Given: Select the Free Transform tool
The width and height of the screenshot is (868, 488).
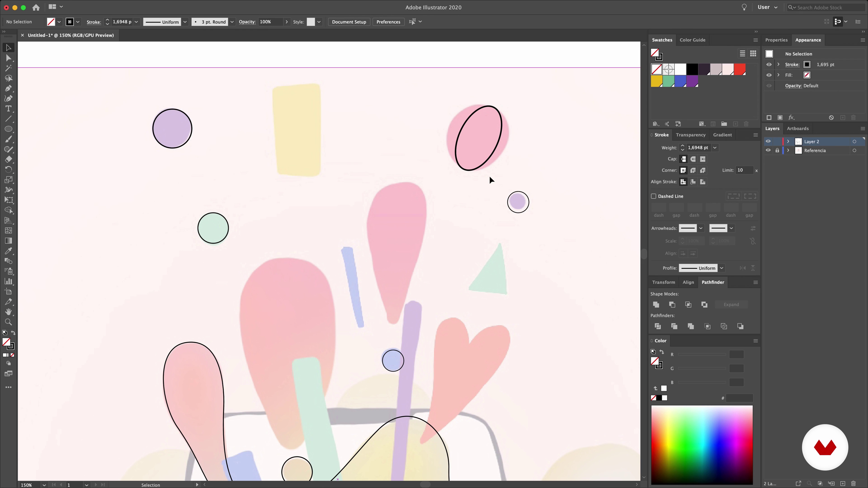Looking at the screenshot, I should [8, 200].
